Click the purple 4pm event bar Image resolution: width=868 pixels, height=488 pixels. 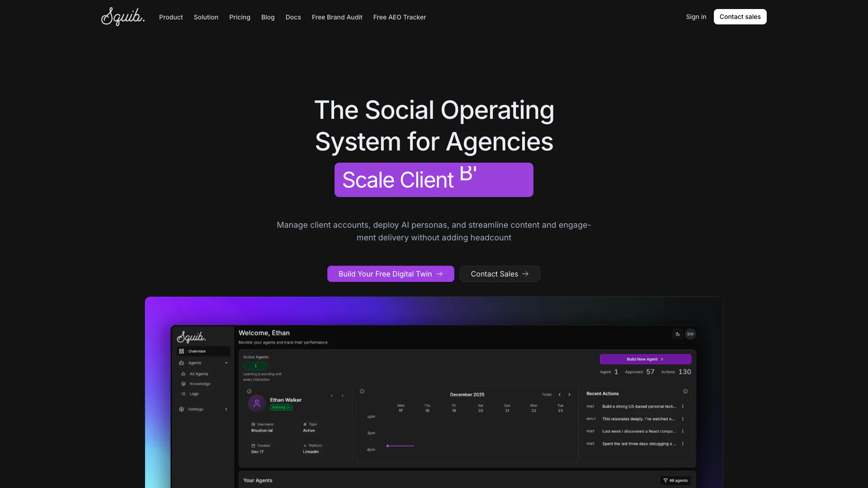tap(401, 446)
